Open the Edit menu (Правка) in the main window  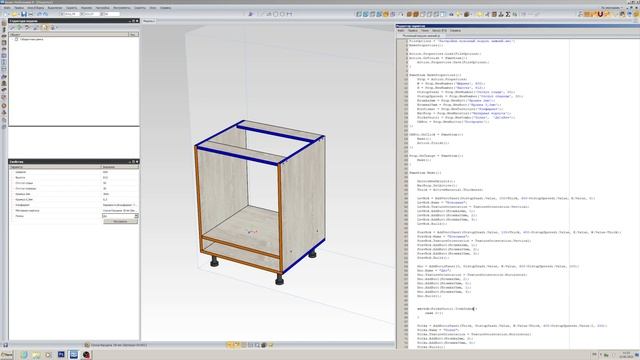(x=19, y=8)
